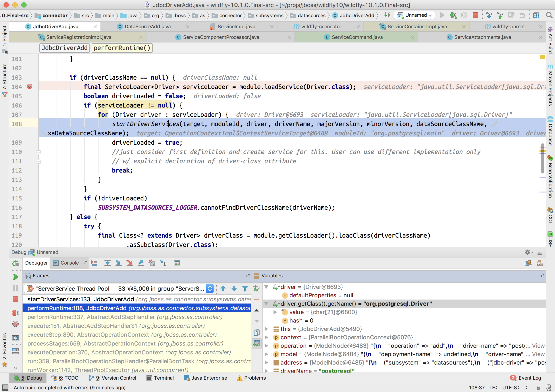
Task: Toggle Mute Breakpoints in the debug sidebar
Action: click(15, 324)
